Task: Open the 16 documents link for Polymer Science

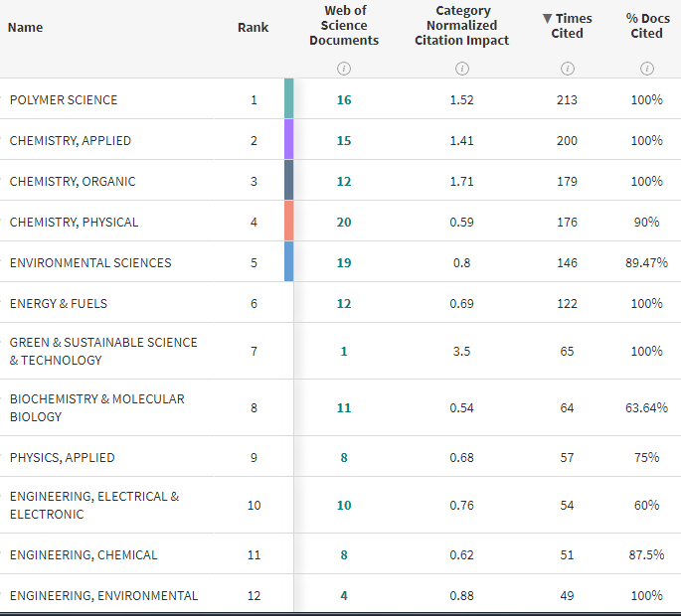Action: point(344,99)
